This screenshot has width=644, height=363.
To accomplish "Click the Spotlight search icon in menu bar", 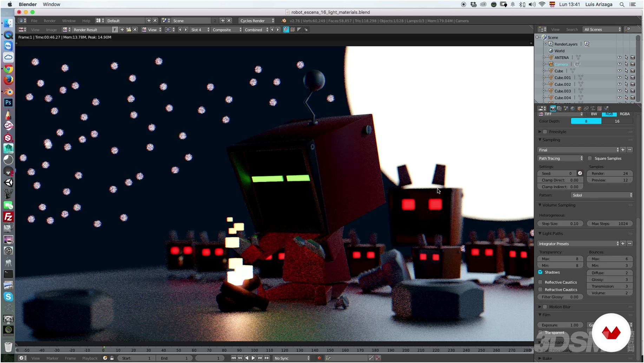I will pos(622,5).
